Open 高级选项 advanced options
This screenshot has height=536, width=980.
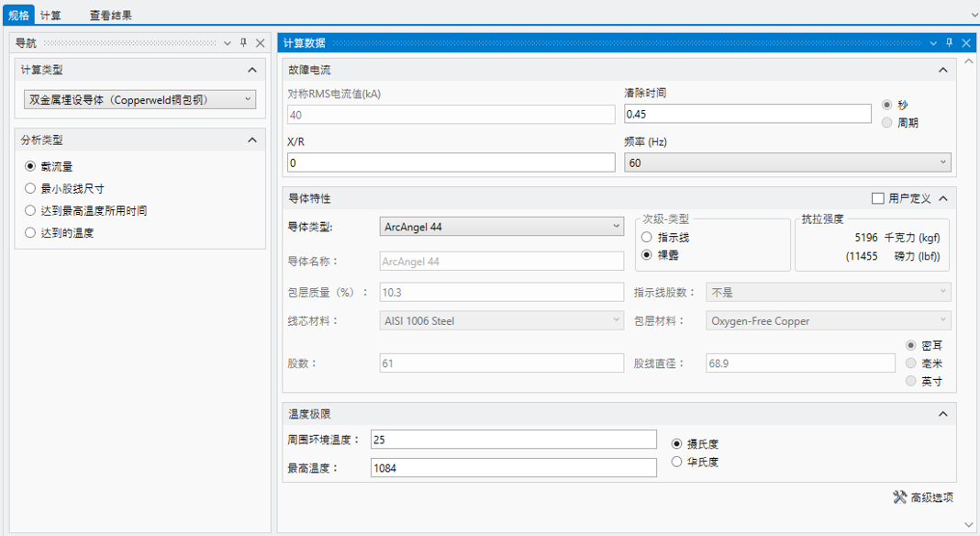(x=923, y=497)
